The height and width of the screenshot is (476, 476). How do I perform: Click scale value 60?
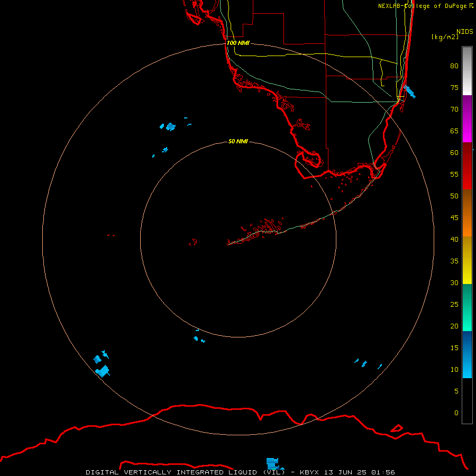[x=454, y=152]
